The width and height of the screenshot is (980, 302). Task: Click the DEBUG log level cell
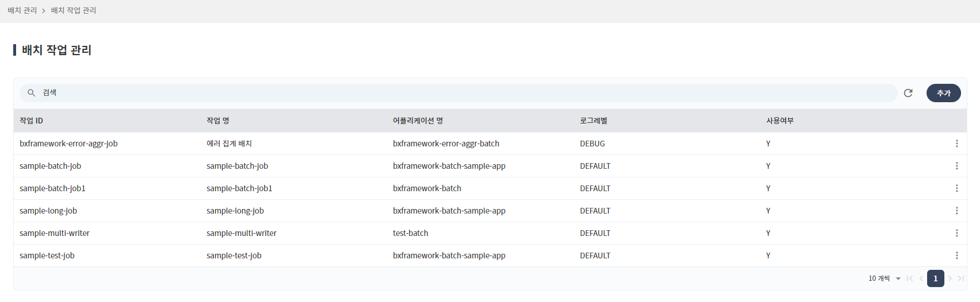pyautogui.click(x=593, y=144)
